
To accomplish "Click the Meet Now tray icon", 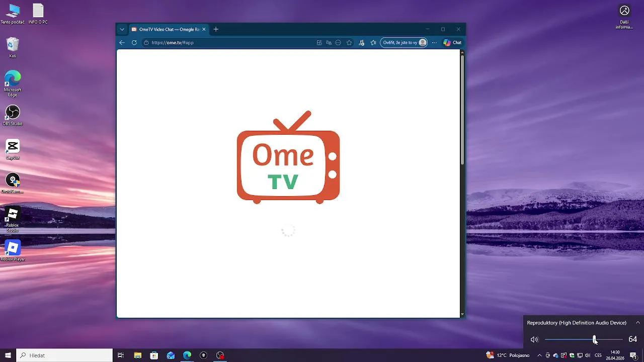I will pyautogui.click(x=548, y=355).
